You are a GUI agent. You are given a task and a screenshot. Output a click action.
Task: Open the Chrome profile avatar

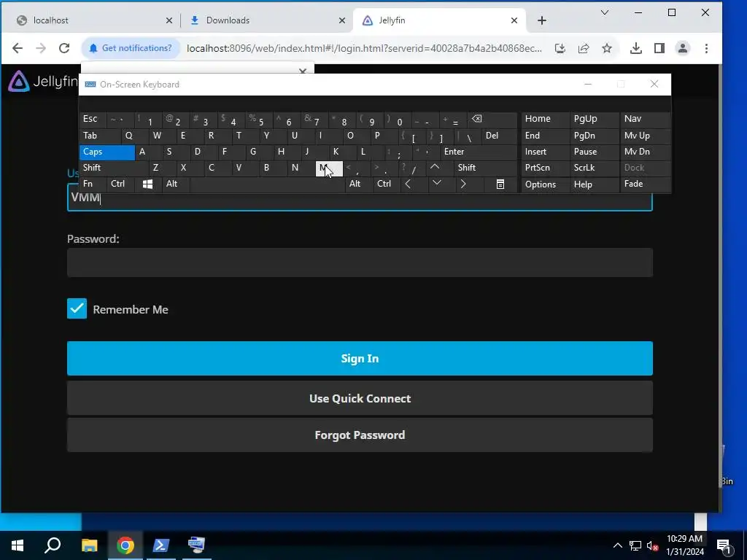click(x=683, y=48)
